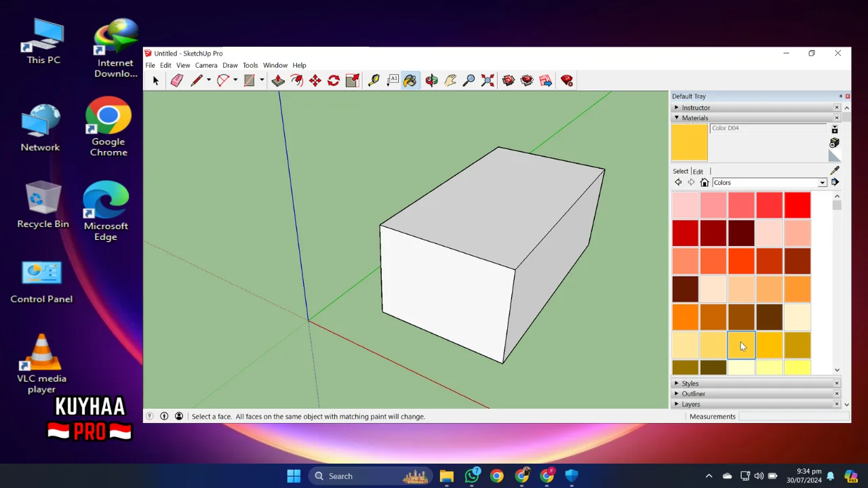Activate the Line pencil tool
The height and width of the screenshot is (488, 868).
197,81
